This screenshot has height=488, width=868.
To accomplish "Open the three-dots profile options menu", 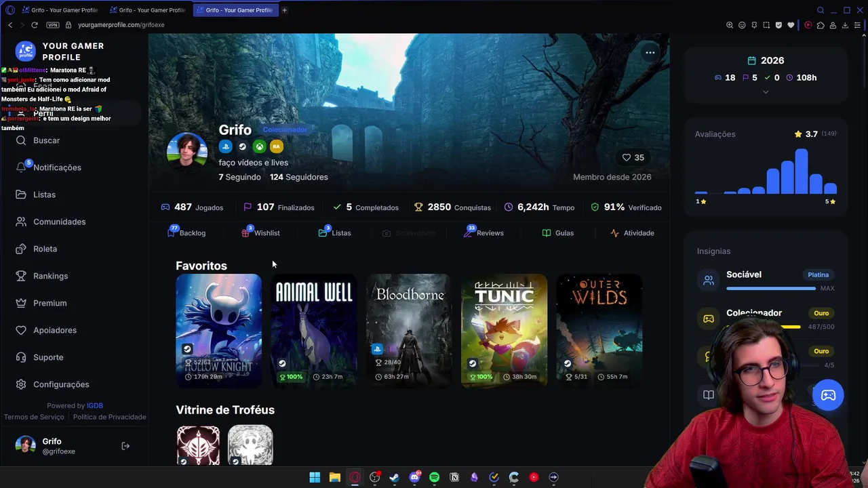I will tap(650, 52).
